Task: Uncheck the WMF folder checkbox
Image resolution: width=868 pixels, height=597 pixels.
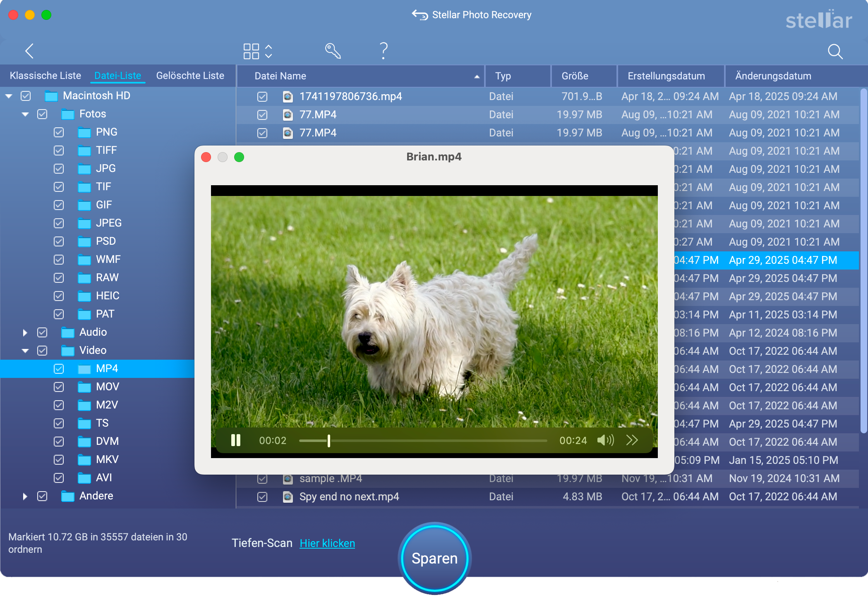Action: [59, 260]
